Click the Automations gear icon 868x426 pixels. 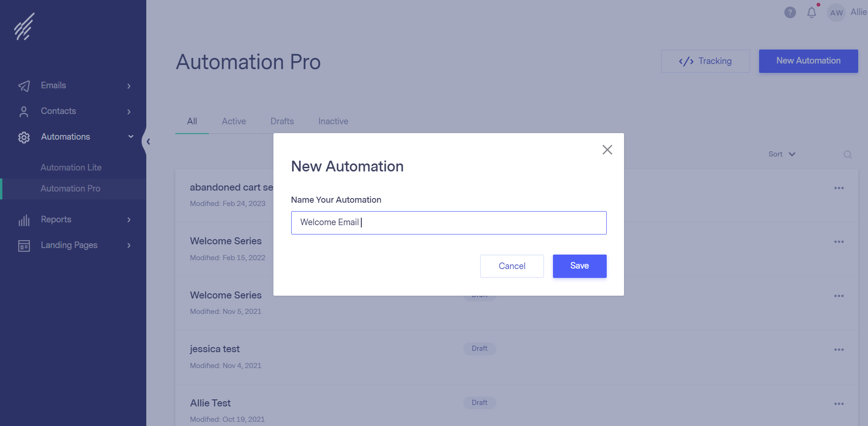click(24, 137)
